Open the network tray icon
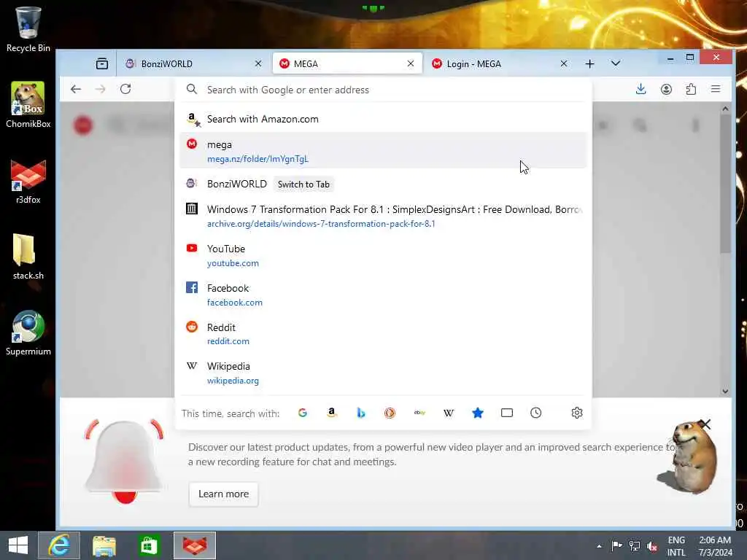This screenshot has width=747, height=560. click(635, 545)
